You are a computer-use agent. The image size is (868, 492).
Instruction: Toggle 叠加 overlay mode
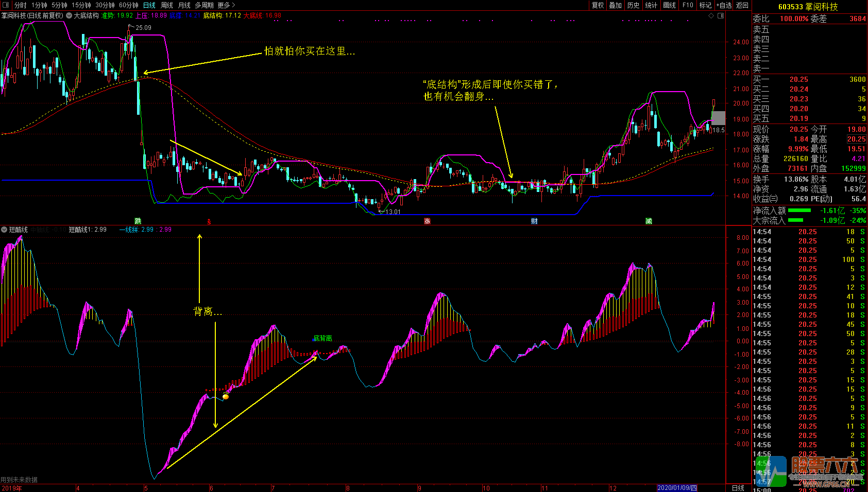[615, 5]
